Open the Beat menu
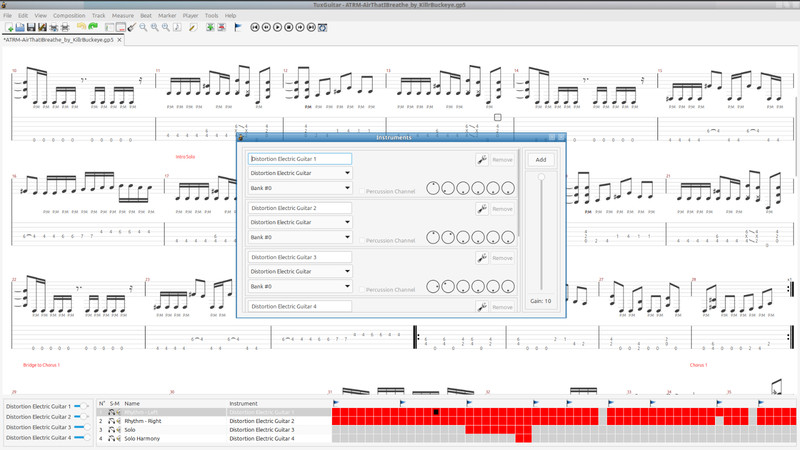This screenshot has height=450, width=800. [x=146, y=16]
